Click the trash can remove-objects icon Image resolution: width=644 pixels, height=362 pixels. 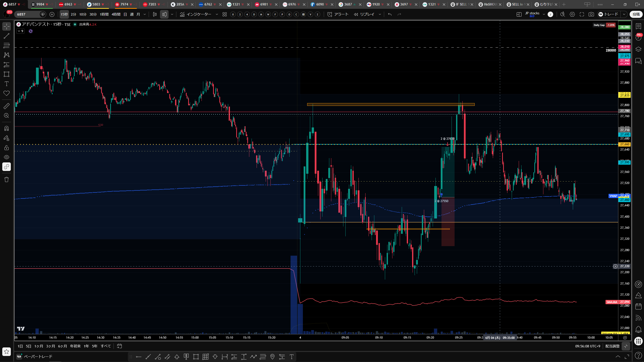click(x=7, y=179)
